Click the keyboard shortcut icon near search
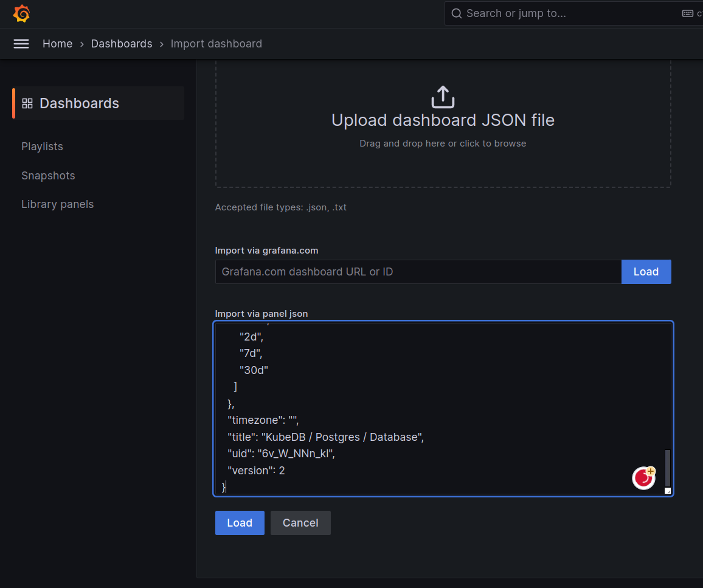Viewport: 703px width, 588px height. pos(687,13)
